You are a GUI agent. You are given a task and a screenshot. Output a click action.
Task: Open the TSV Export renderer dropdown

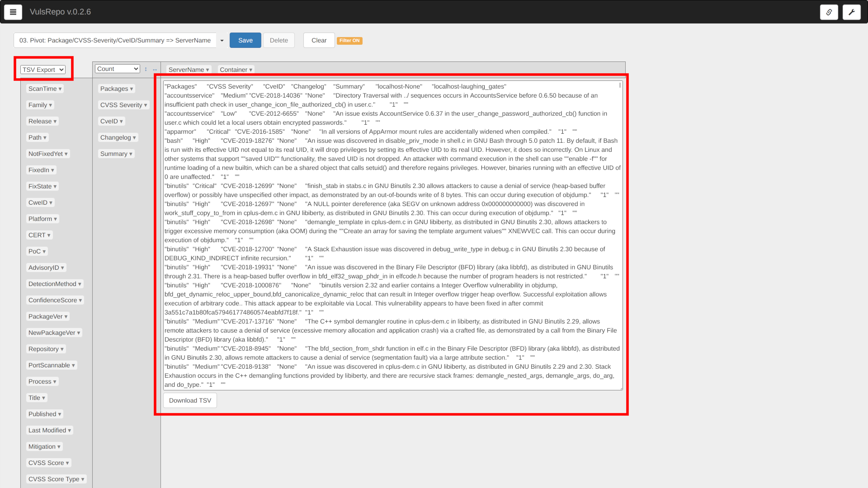(x=43, y=70)
